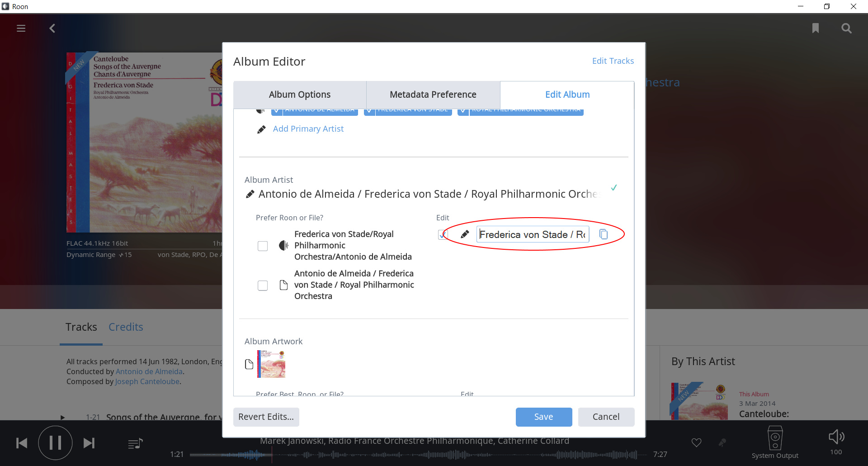Click pencil icon beside Add Primary Artist
The width and height of the screenshot is (868, 466).
(261, 129)
